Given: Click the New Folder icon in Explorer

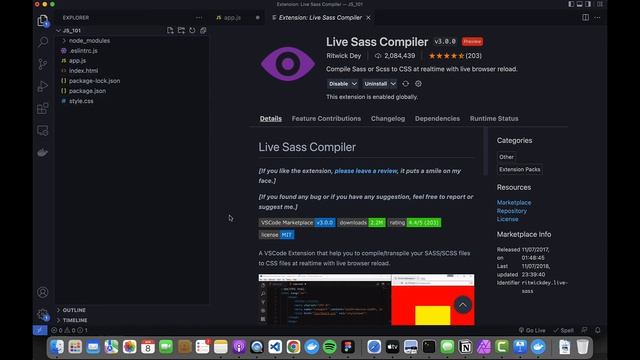Looking at the screenshot, I should 181,31.
